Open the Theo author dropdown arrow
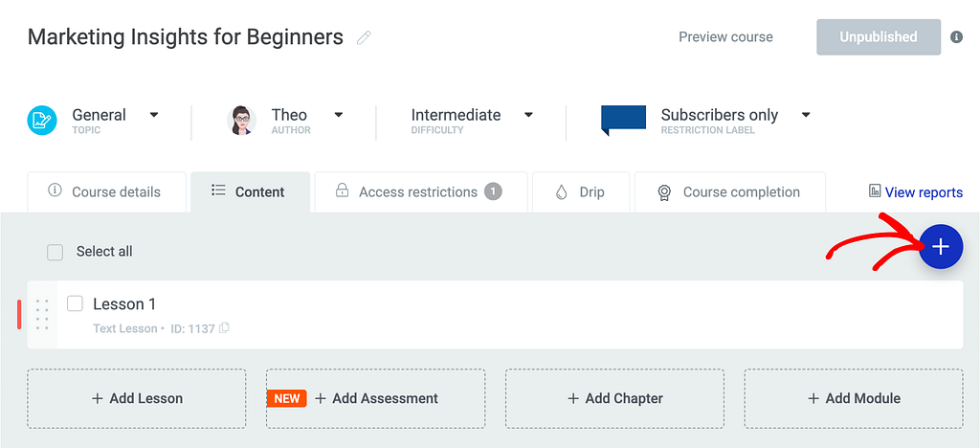This screenshot has width=980, height=448. 338,115
